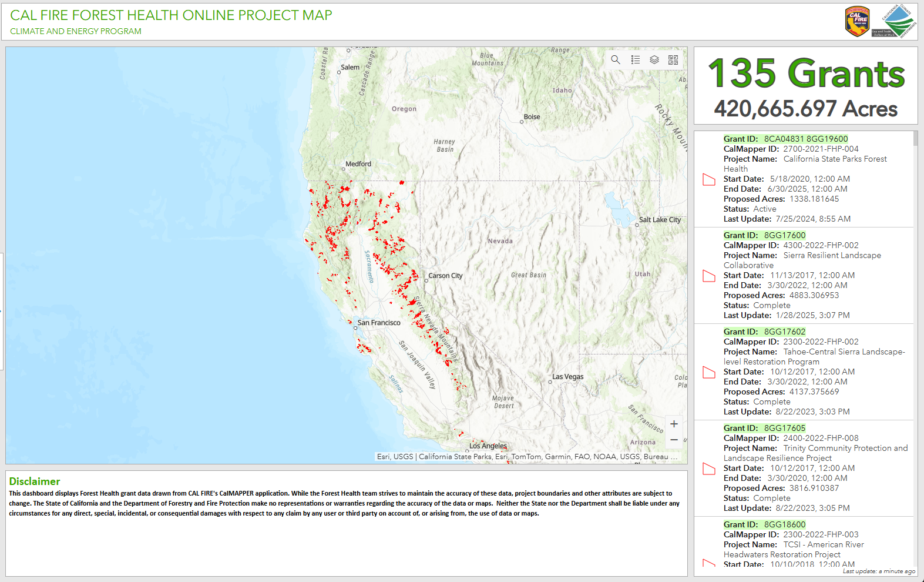Screen dimensions: 924x582
Task: Show the map legend
Action: pos(635,59)
